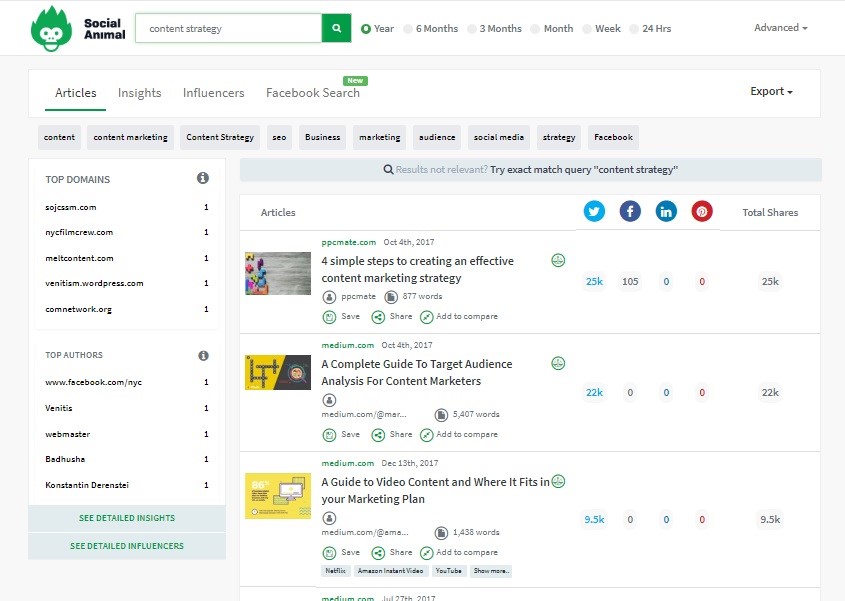This screenshot has width=845, height=601.
Task: Click word count icon next to 877 words
Action: pos(391,297)
